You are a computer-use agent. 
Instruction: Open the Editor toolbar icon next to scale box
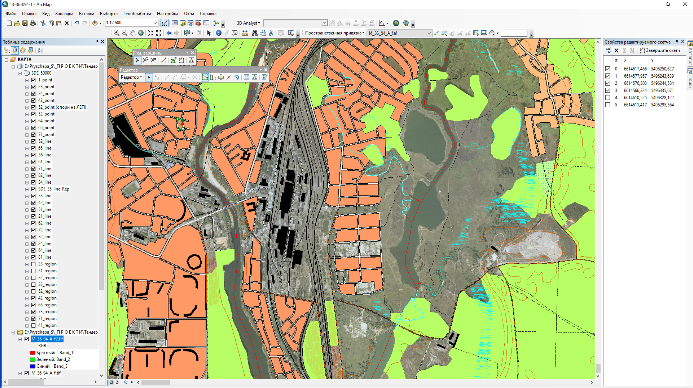165,23
